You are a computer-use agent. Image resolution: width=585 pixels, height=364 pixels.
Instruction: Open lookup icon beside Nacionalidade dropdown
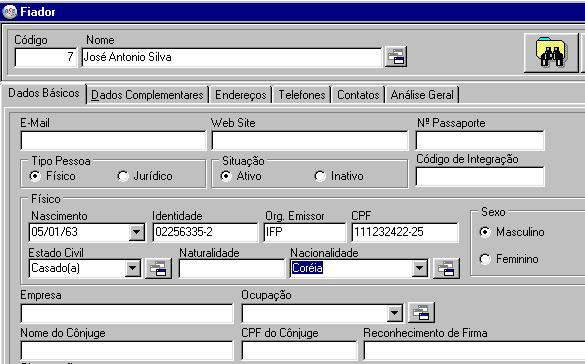click(x=446, y=269)
